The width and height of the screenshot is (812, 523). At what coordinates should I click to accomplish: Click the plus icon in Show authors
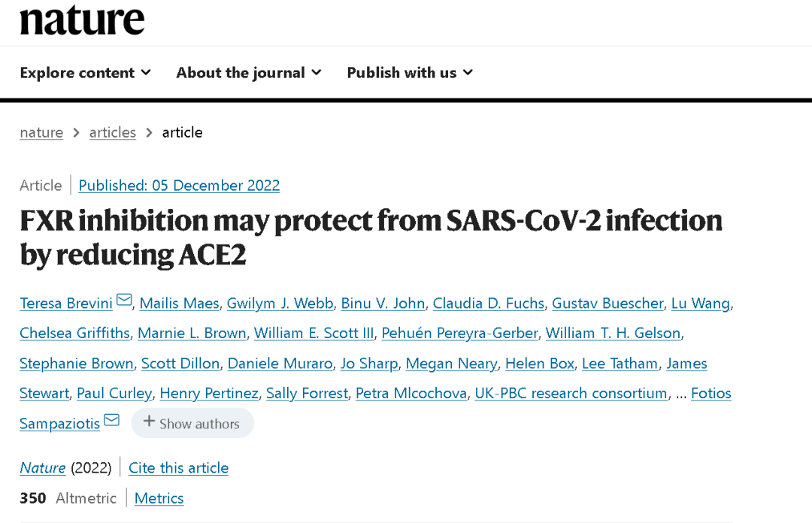[149, 422]
